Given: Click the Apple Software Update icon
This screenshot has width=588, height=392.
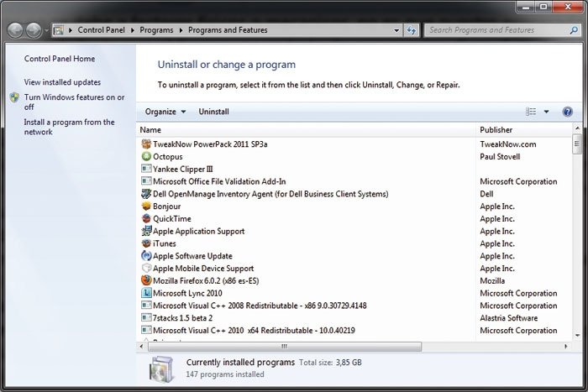Looking at the screenshot, I should tap(146, 255).
